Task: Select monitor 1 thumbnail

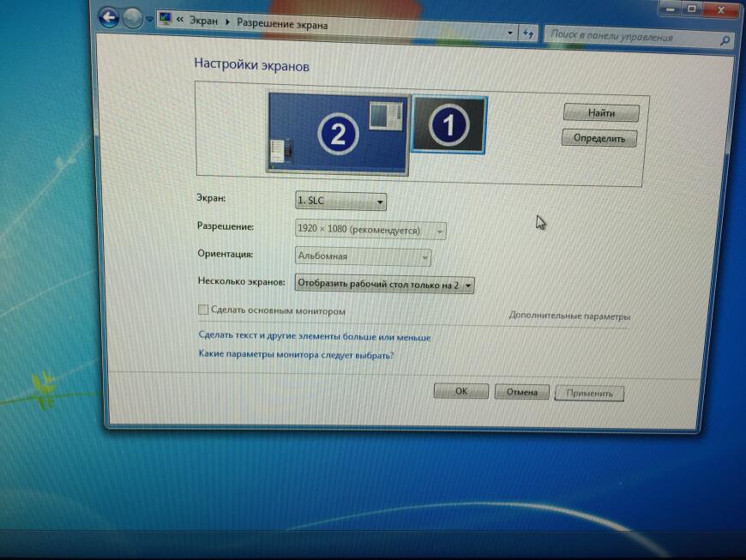Action: coord(449,124)
